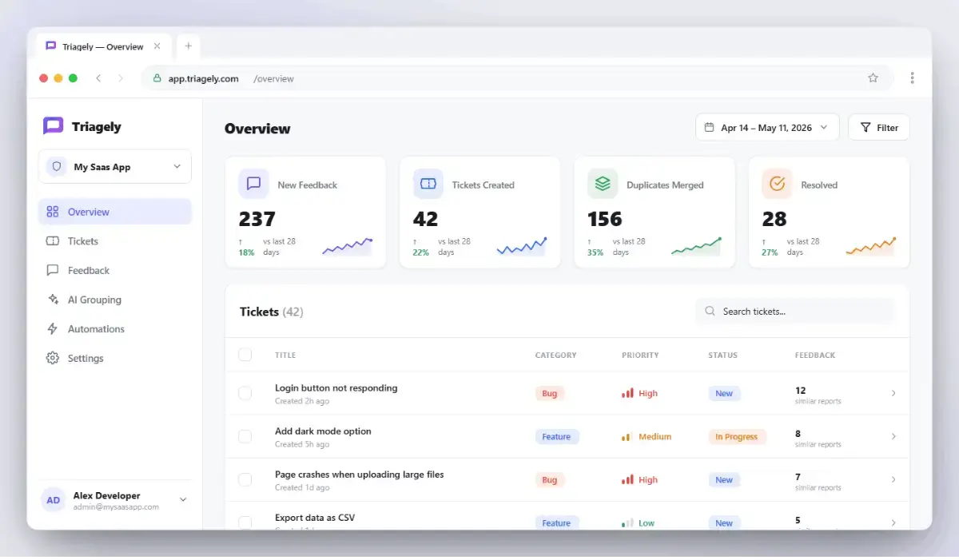Bookmark the page with the star icon

[x=873, y=78]
